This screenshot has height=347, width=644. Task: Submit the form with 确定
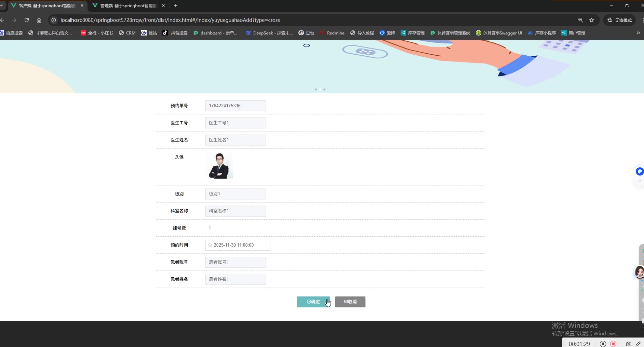pyautogui.click(x=313, y=302)
